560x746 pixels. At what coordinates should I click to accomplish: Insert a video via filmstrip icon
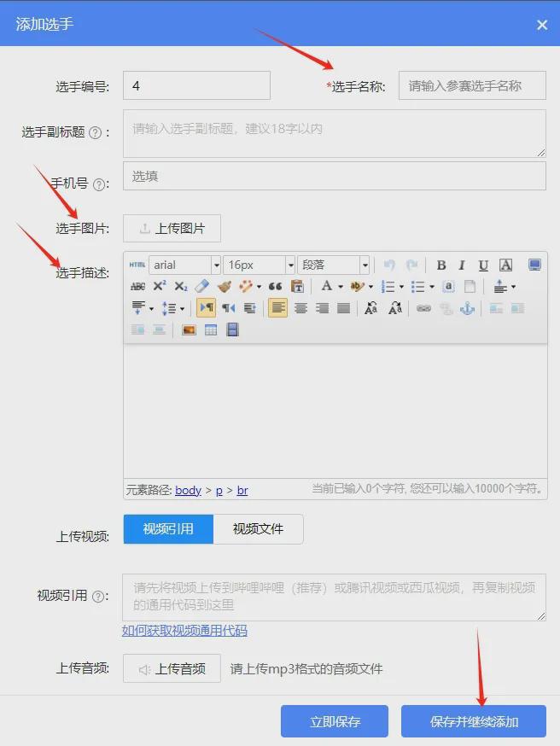(x=232, y=329)
